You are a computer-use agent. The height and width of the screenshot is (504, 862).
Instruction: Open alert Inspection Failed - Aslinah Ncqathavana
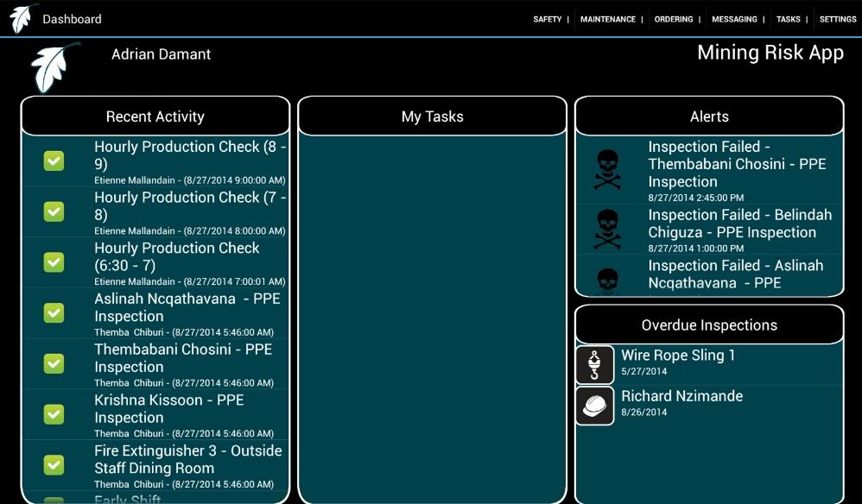709,275
